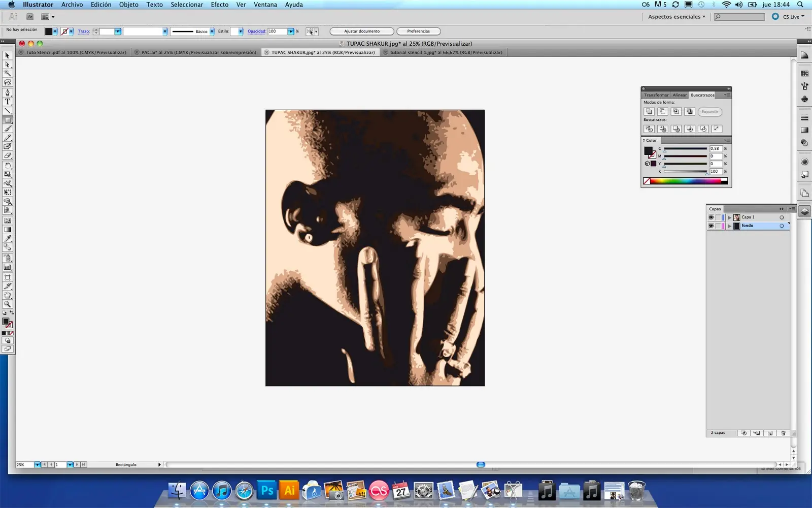The width and height of the screenshot is (812, 508).
Task: Choose the Gradient tool in toolbox
Action: (x=7, y=230)
